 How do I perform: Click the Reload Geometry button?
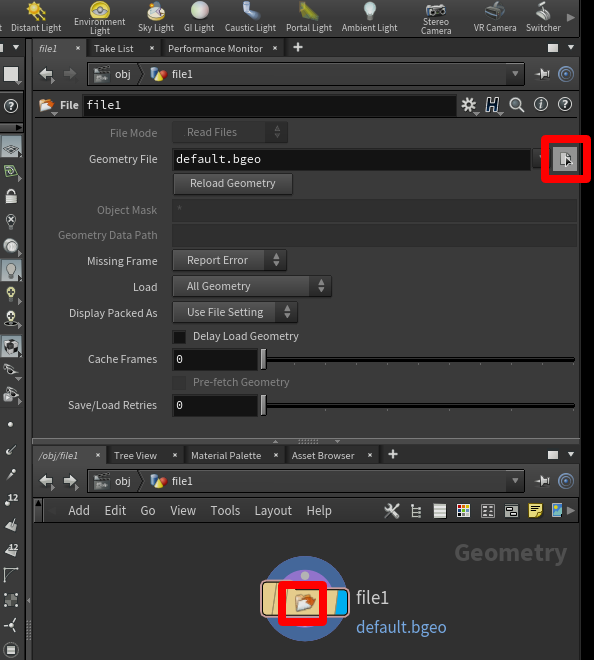(233, 184)
